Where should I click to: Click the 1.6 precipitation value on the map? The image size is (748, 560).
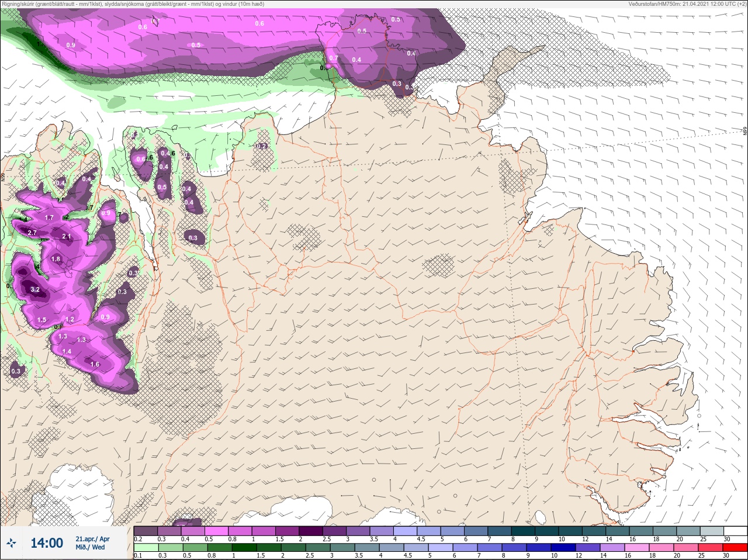coord(95,364)
